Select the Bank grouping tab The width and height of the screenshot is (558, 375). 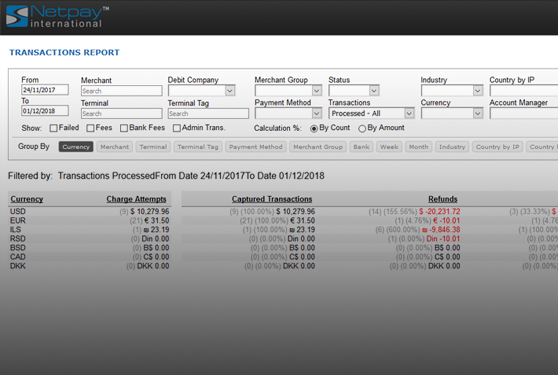(361, 147)
